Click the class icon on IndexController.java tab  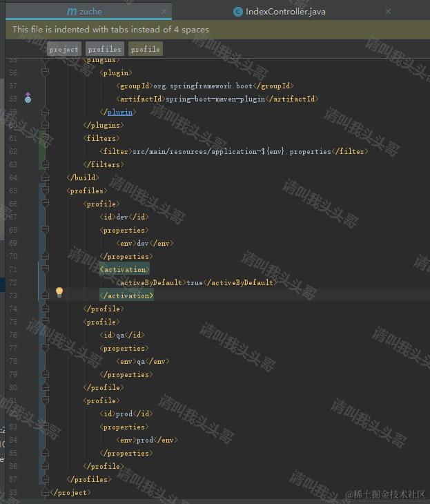(238, 12)
